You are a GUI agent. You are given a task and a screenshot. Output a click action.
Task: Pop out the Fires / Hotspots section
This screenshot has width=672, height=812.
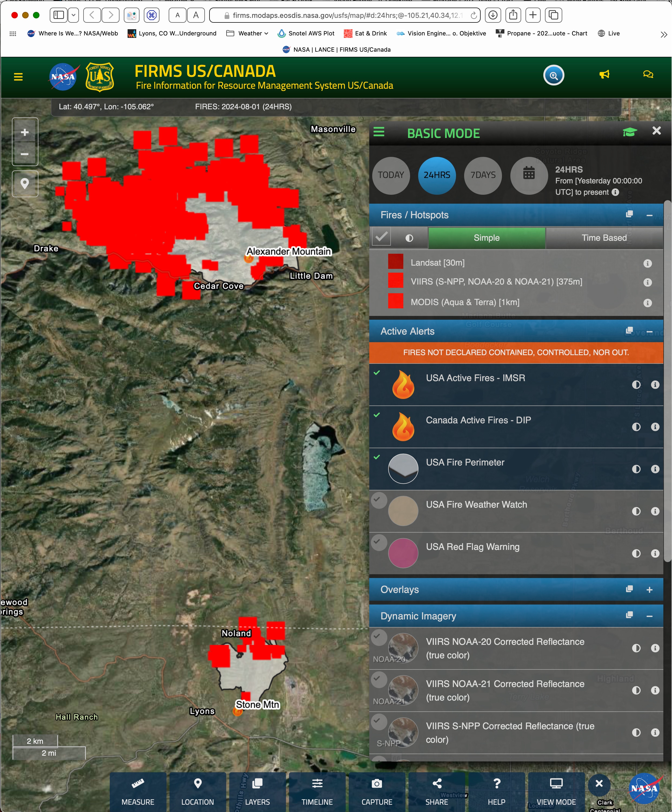coord(629,214)
